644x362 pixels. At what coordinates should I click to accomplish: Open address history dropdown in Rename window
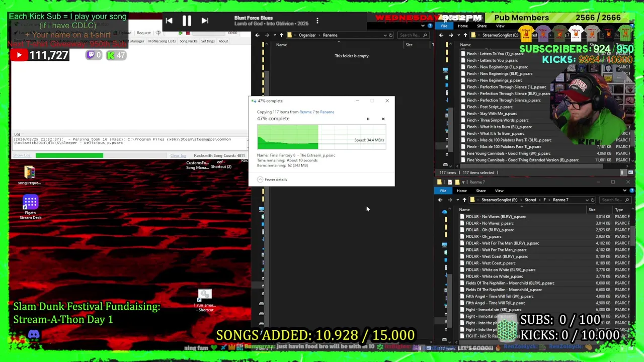(385, 35)
